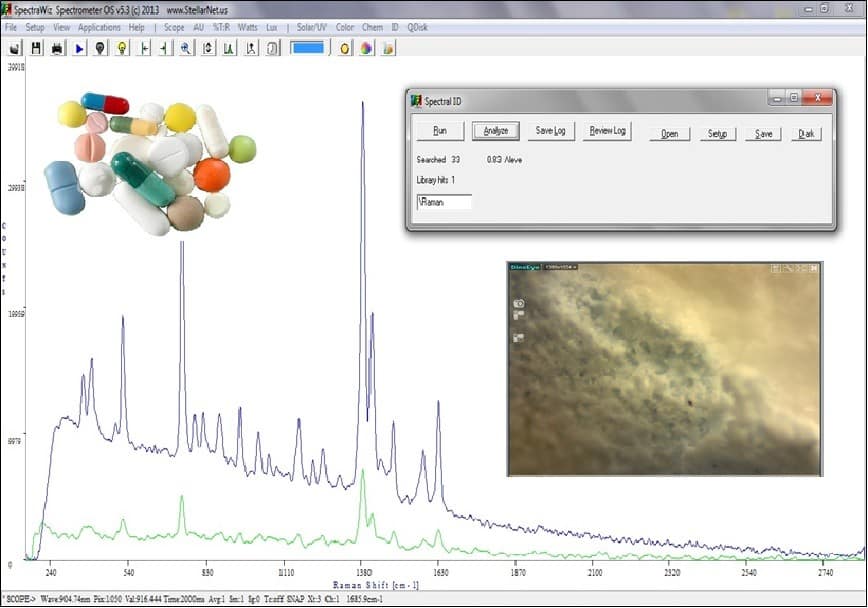Image resolution: width=868 pixels, height=608 pixels.
Task: Click the yellow ring toolbar icon
Action: (345, 48)
